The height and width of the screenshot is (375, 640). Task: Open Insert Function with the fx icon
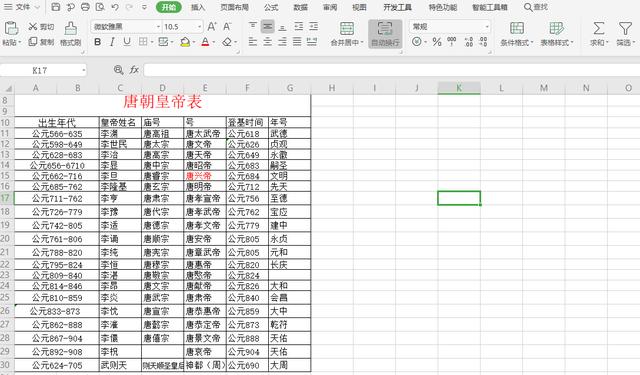click(134, 70)
